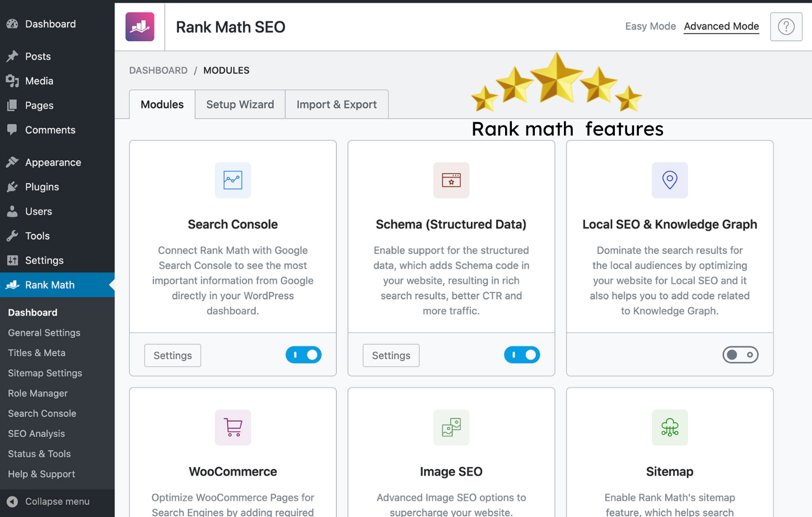The height and width of the screenshot is (517, 812).
Task: Open Schema module Settings button
Action: pos(391,355)
